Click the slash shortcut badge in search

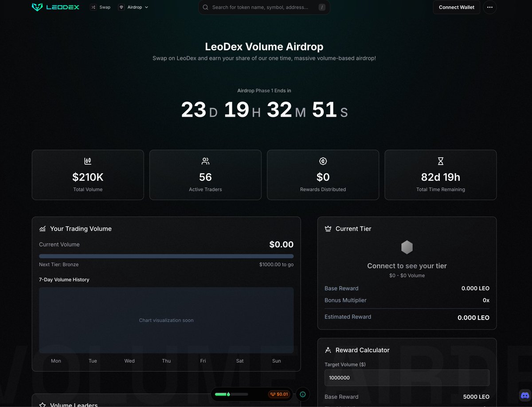(x=322, y=7)
